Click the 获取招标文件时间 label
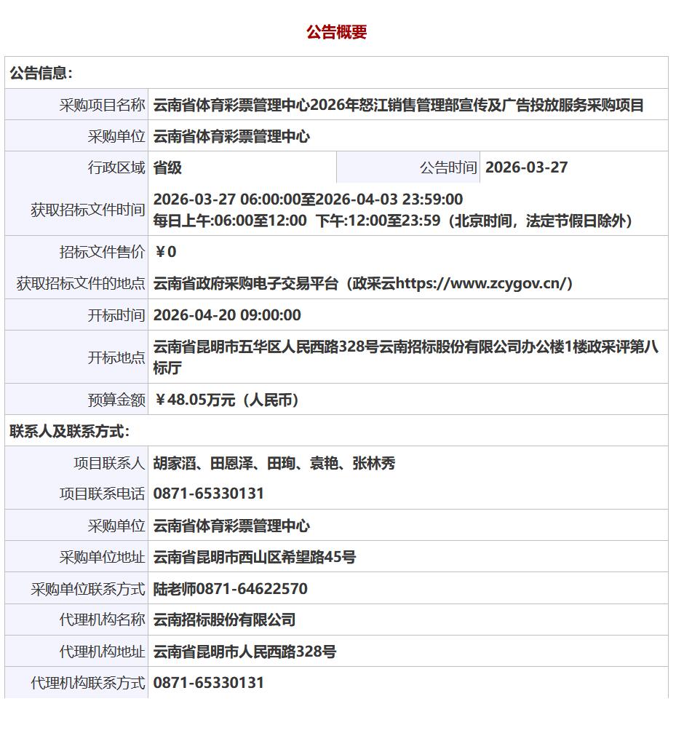Viewport: 700px width, 744px height. 87,210
